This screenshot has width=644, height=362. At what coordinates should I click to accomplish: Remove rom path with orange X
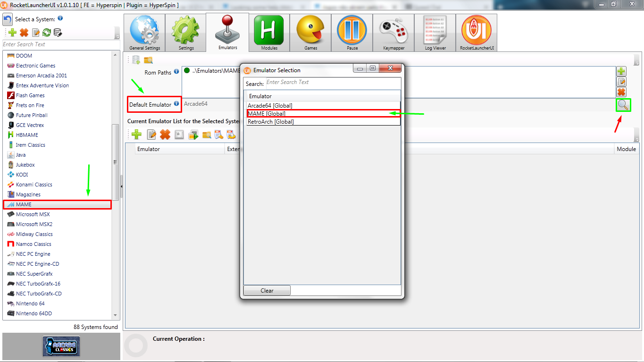tap(621, 92)
